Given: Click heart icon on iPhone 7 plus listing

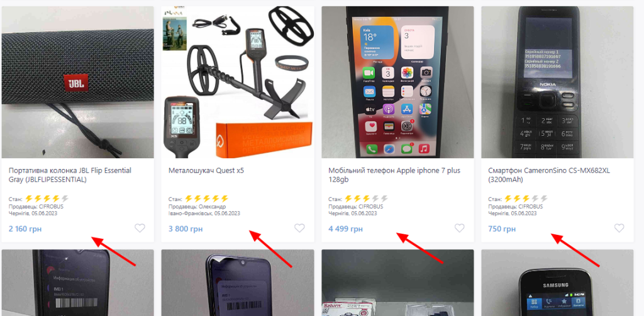Looking at the screenshot, I should pyautogui.click(x=459, y=228).
